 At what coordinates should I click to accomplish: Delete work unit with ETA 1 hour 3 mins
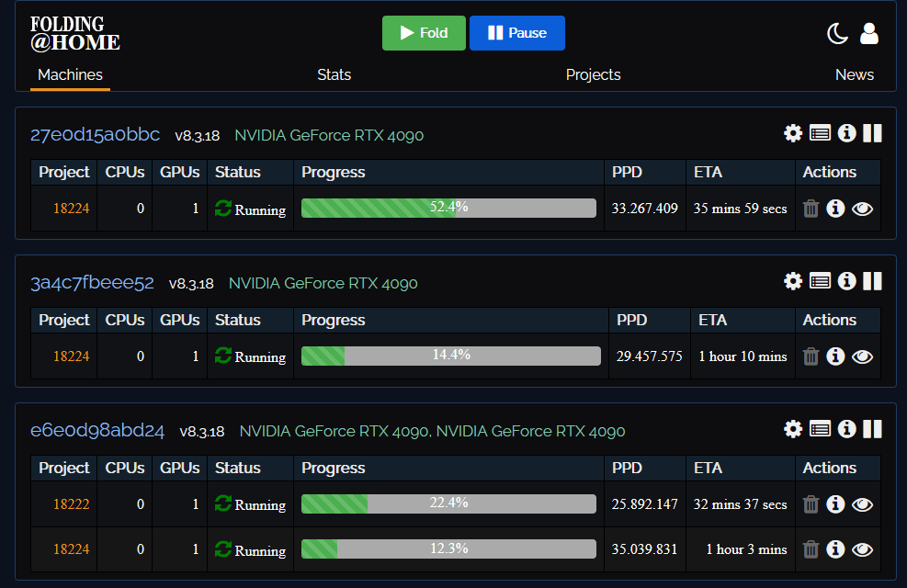click(811, 549)
